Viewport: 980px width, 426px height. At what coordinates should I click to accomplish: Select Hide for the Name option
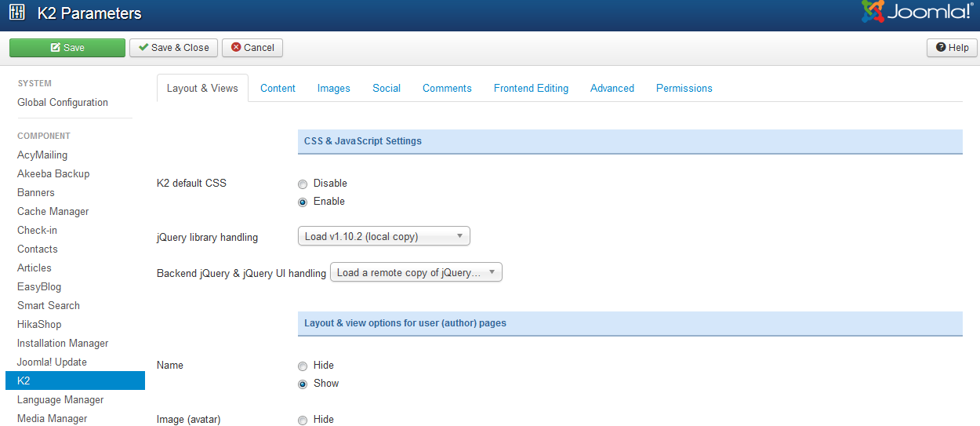tap(303, 366)
